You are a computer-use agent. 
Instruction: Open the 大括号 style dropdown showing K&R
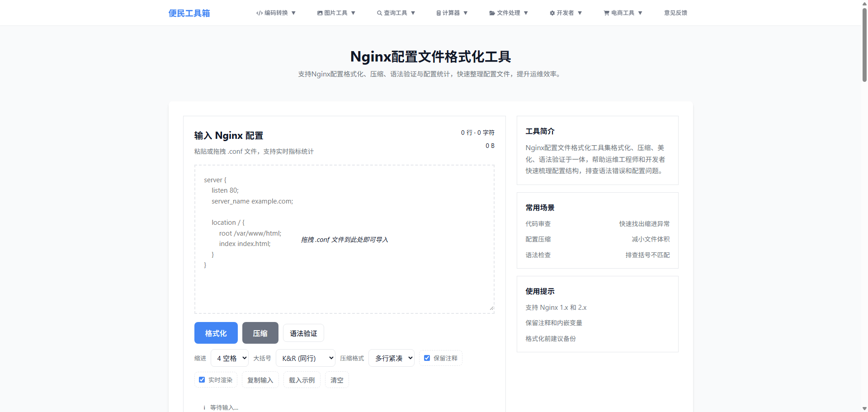pyautogui.click(x=306, y=358)
